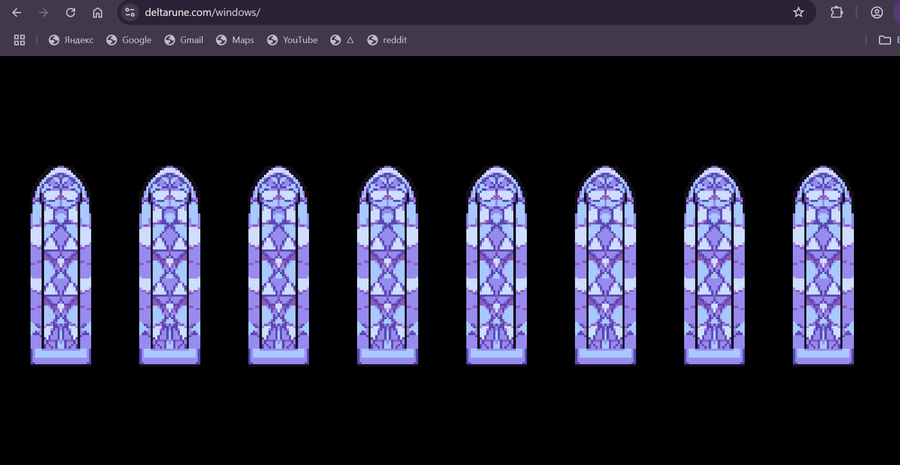This screenshot has width=900, height=465.
Task: Open the Extensions puzzle menu
Action: coord(836,13)
